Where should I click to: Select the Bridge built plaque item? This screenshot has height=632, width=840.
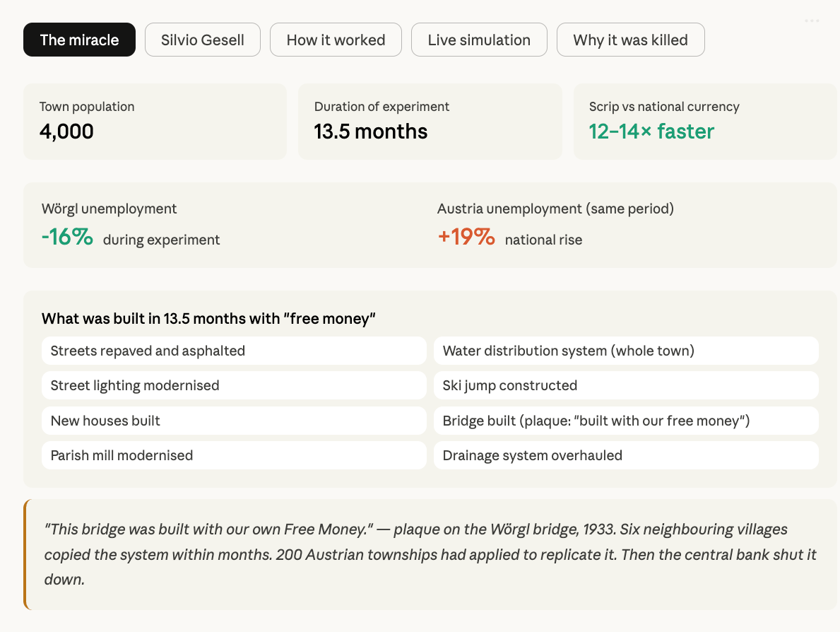pyautogui.click(x=626, y=421)
